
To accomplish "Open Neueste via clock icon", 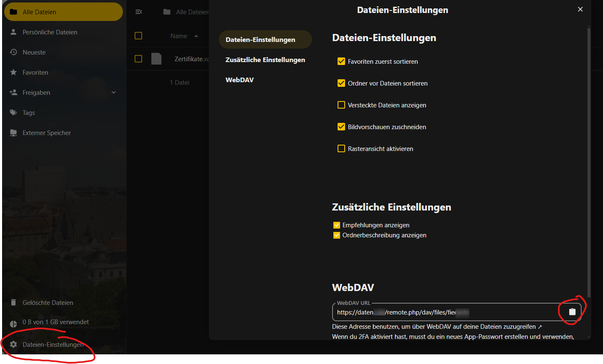I will coord(13,52).
